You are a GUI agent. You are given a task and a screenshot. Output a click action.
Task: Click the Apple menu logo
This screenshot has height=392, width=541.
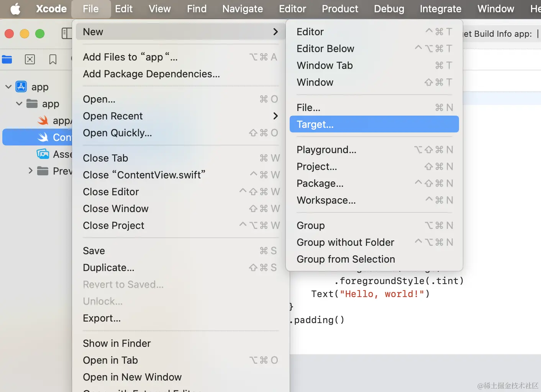point(15,9)
